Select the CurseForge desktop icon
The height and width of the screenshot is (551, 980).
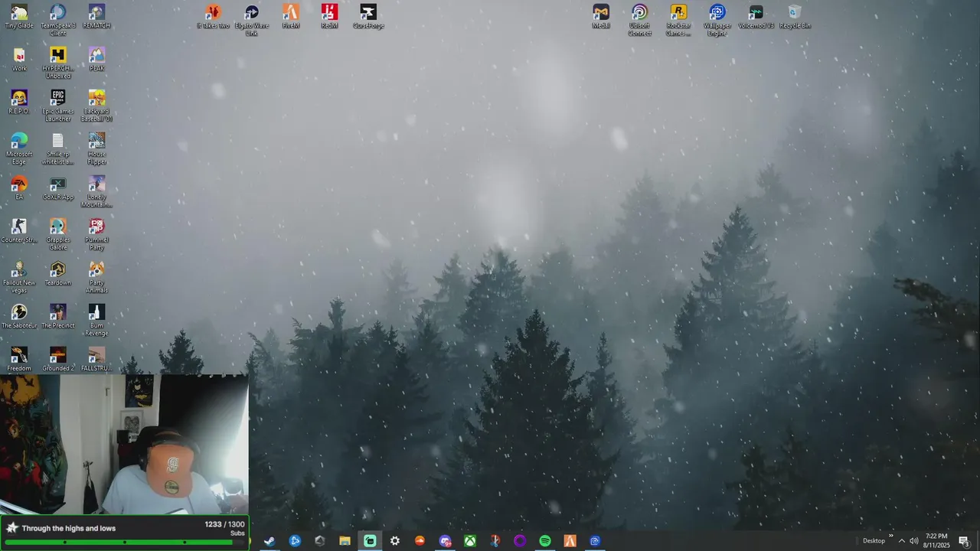[368, 16]
